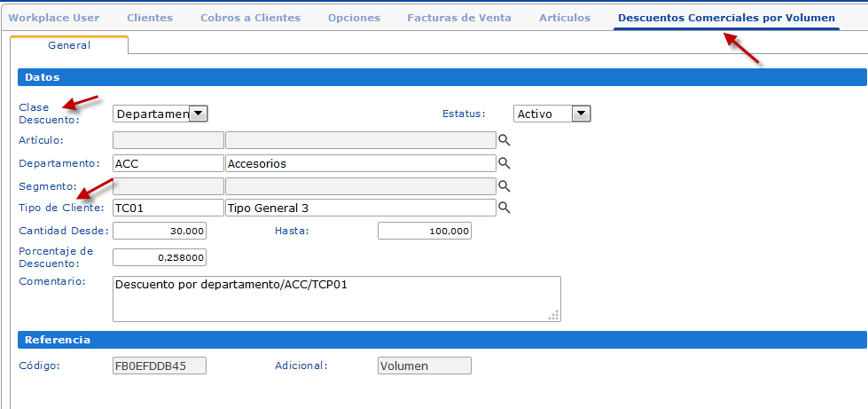The width and height of the screenshot is (868, 409).
Task: Open the Clase Descuento dropdown
Action: click(x=199, y=114)
